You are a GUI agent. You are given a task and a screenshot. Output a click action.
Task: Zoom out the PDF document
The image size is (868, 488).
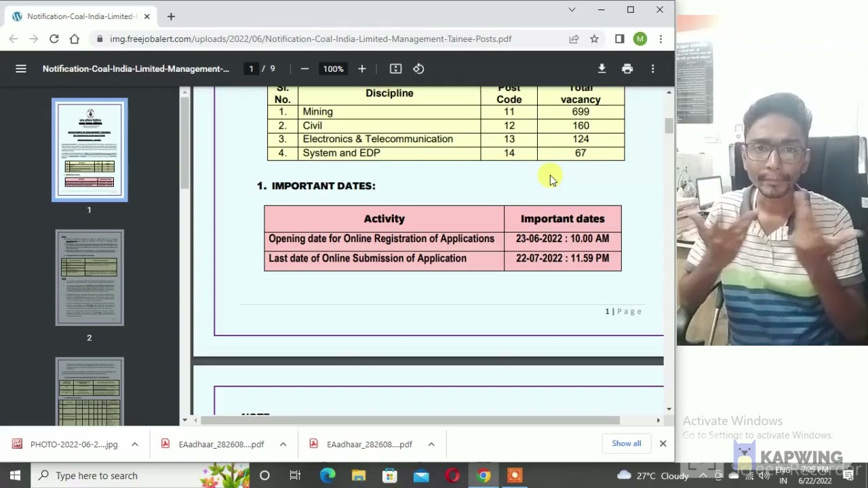click(x=304, y=68)
